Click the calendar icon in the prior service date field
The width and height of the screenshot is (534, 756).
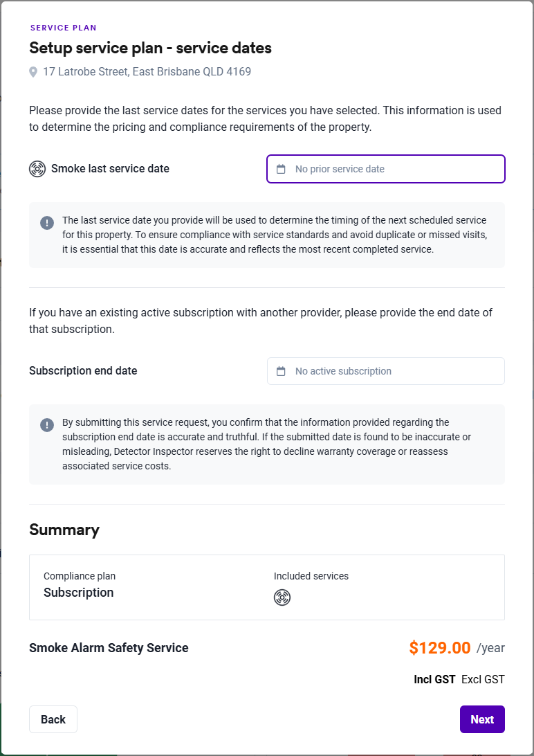click(281, 169)
